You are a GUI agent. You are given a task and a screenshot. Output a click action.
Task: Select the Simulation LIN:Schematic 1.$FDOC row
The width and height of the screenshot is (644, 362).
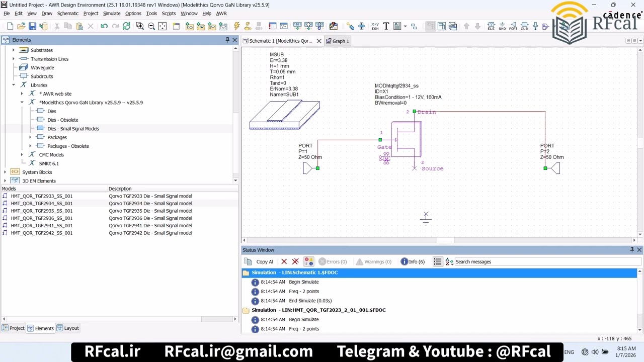tap(439, 273)
